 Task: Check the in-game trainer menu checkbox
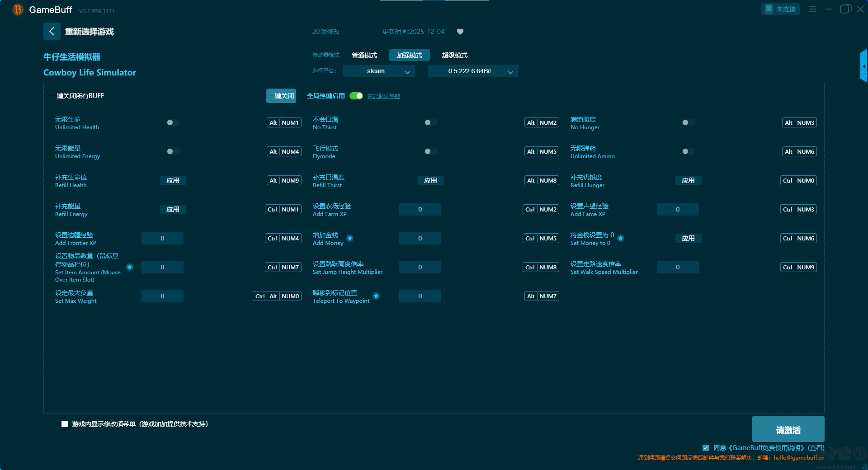[x=65, y=424]
